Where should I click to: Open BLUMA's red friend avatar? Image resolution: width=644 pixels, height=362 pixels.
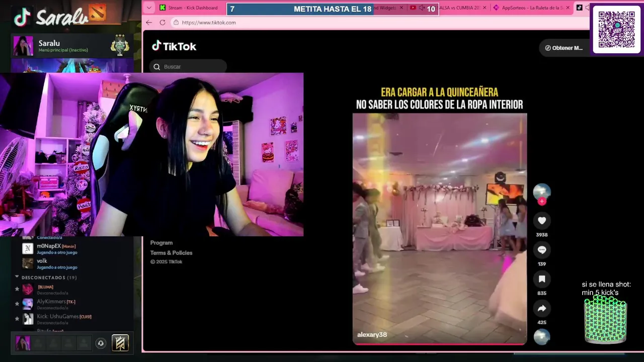point(28,289)
